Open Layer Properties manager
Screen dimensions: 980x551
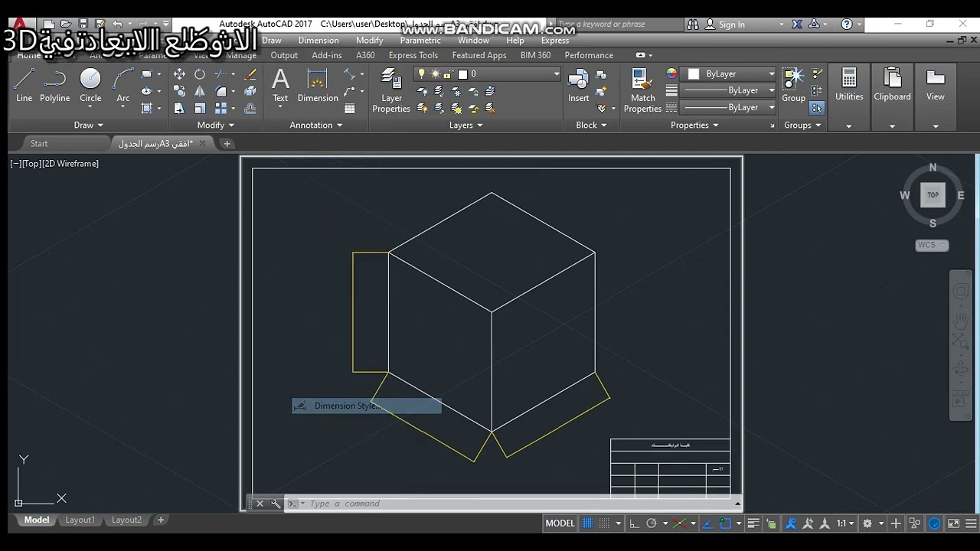(391, 90)
